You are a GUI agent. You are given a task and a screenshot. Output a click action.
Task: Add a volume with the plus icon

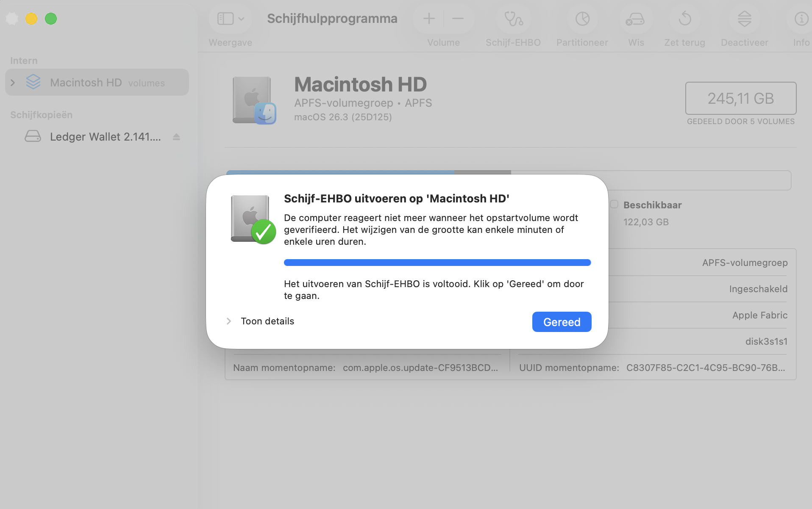[429, 19]
